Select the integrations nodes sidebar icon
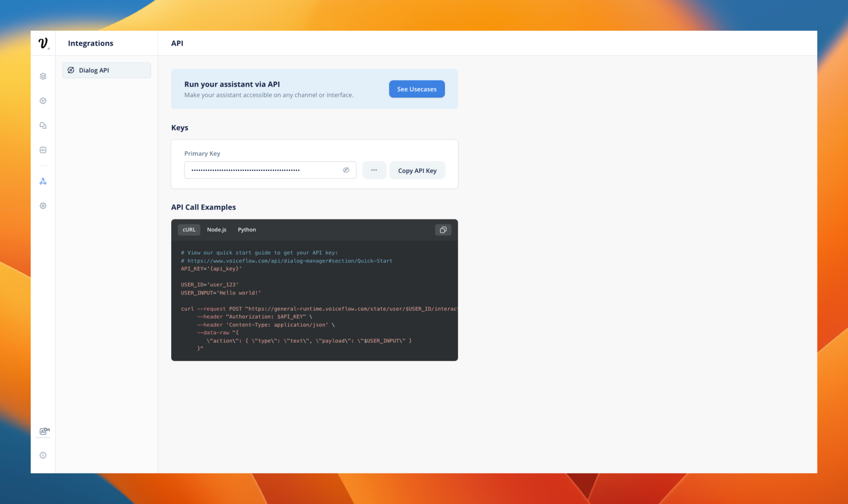 (43, 181)
